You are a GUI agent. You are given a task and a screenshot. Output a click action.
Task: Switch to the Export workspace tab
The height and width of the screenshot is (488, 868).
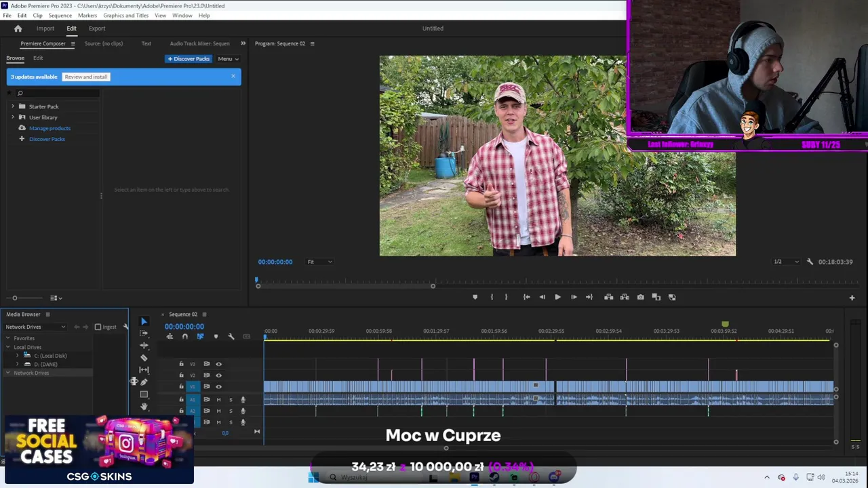click(x=97, y=28)
